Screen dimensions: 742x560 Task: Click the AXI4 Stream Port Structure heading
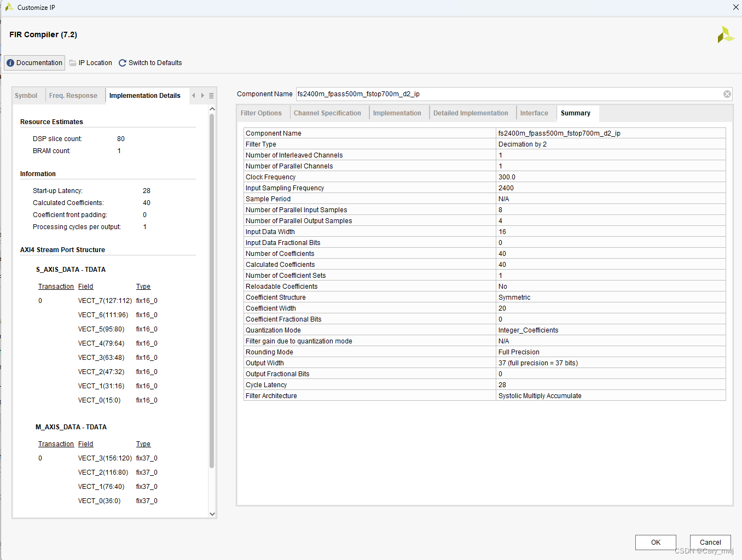pos(62,250)
